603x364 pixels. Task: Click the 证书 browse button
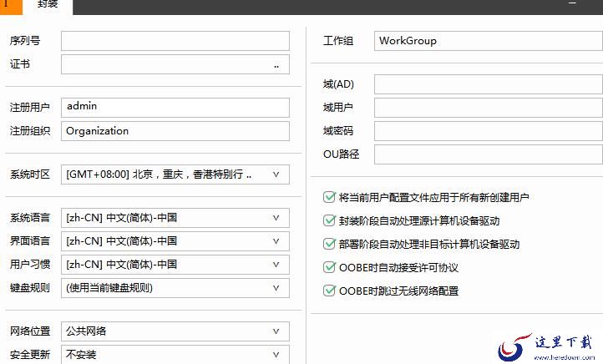point(276,65)
